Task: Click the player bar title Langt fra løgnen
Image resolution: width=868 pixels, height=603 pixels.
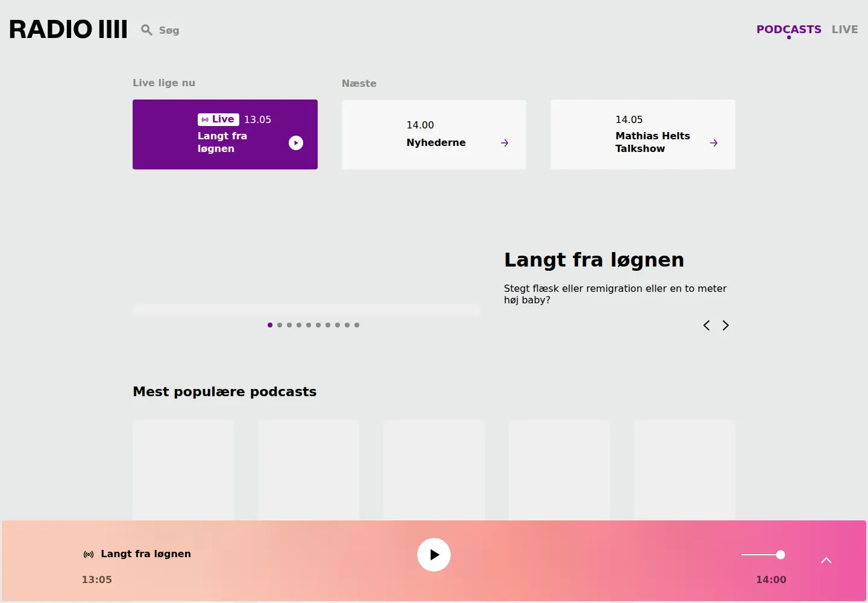Action: tap(146, 554)
